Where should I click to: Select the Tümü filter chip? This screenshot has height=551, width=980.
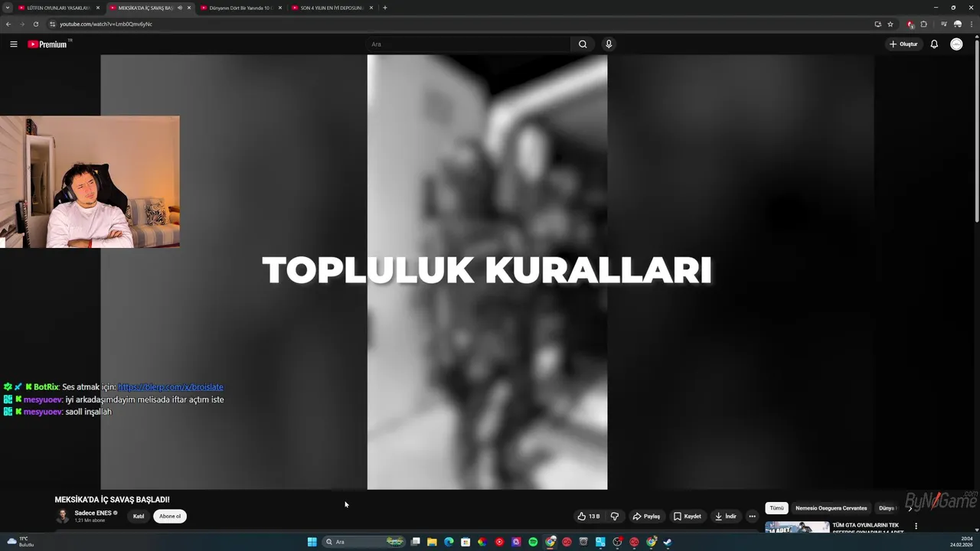776,508
